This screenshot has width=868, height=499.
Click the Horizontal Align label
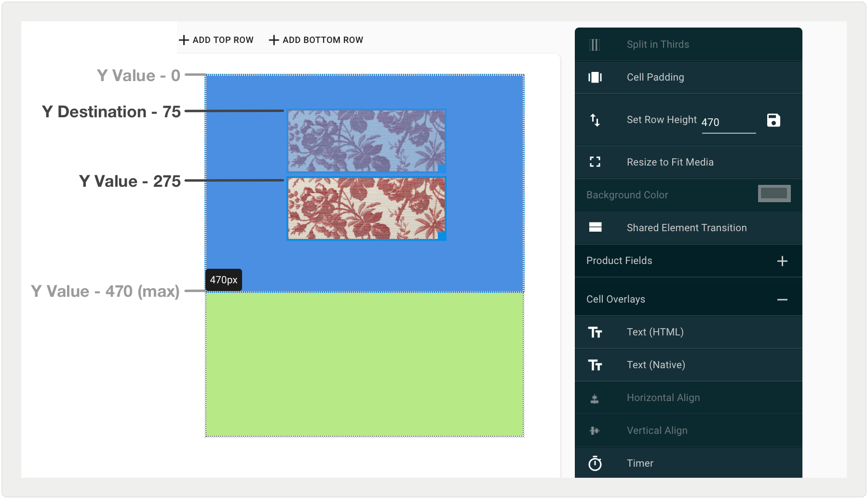tap(663, 398)
